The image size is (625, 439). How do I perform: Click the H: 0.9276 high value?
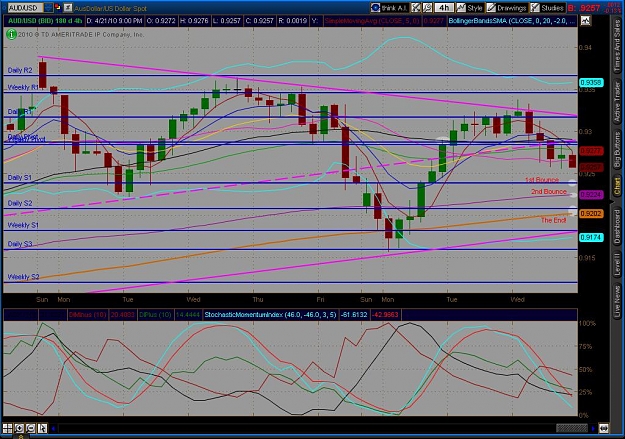coord(194,21)
